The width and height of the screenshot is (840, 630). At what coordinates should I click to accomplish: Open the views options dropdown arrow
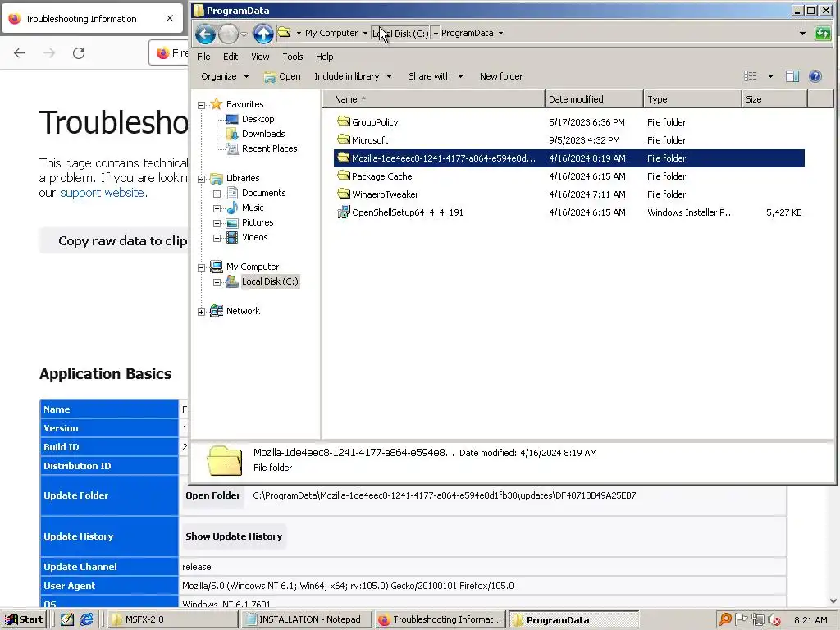(x=770, y=76)
